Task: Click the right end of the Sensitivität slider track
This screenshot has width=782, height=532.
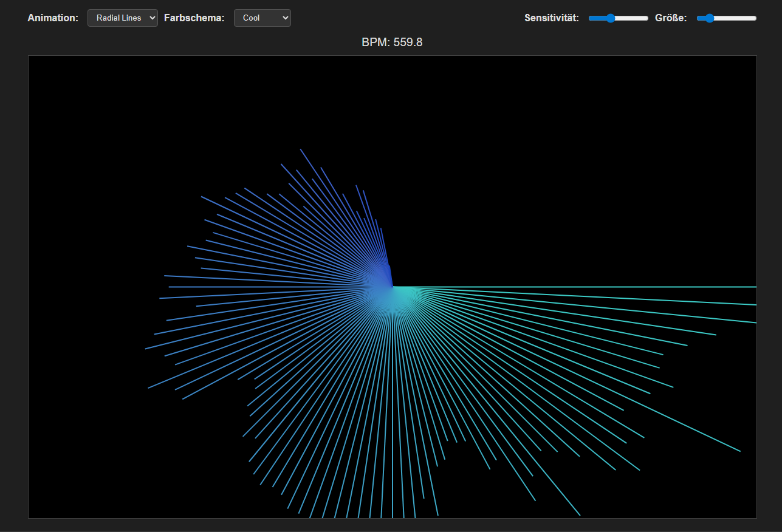Action: (x=646, y=18)
